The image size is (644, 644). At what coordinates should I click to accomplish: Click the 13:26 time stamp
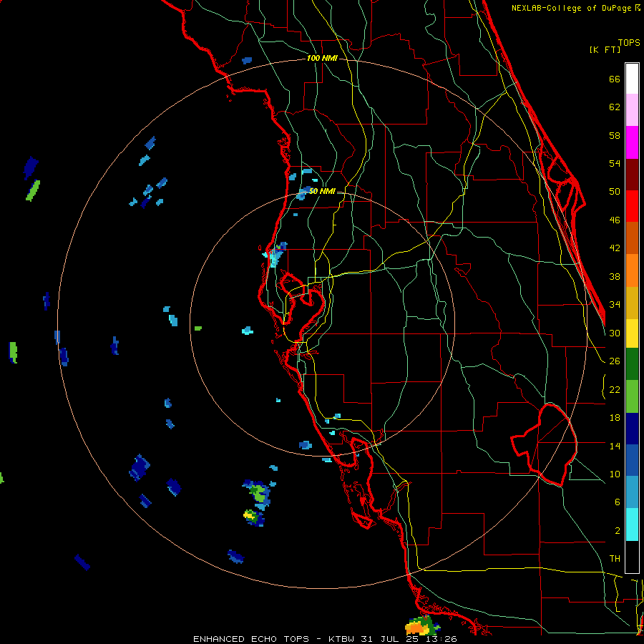tap(441, 639)
